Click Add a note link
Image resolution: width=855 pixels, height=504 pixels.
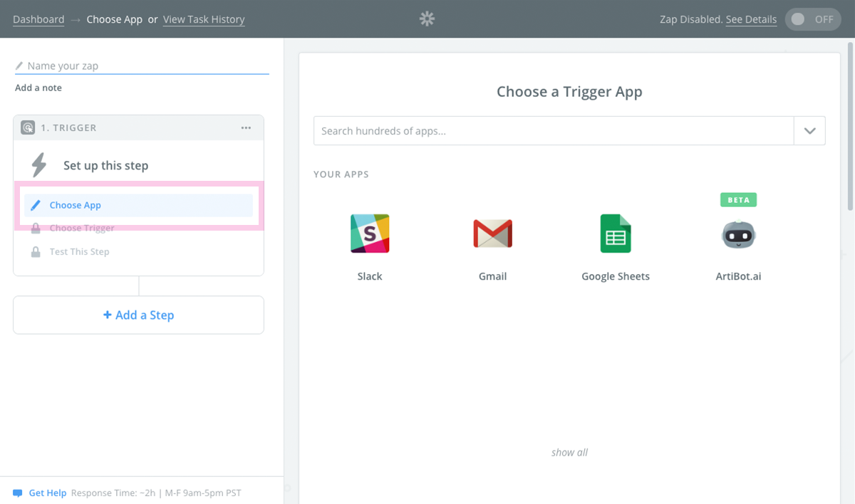pyautogui.click(x=38, y=88)
